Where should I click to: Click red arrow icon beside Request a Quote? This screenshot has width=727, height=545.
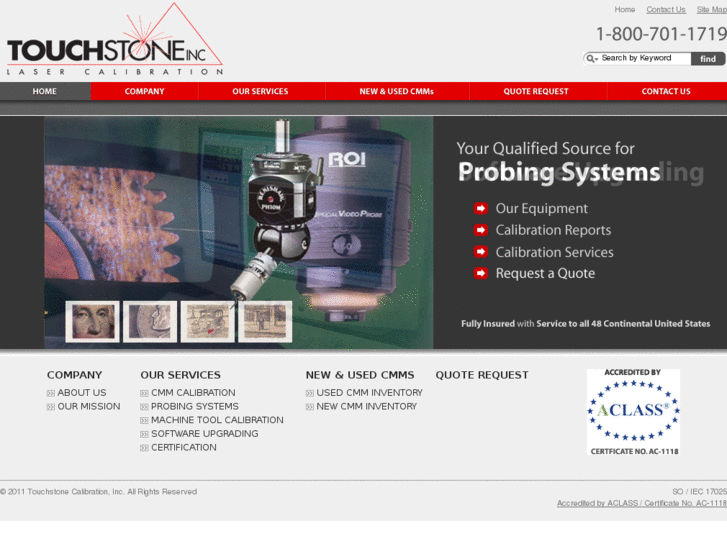click(x=481, y=273)
